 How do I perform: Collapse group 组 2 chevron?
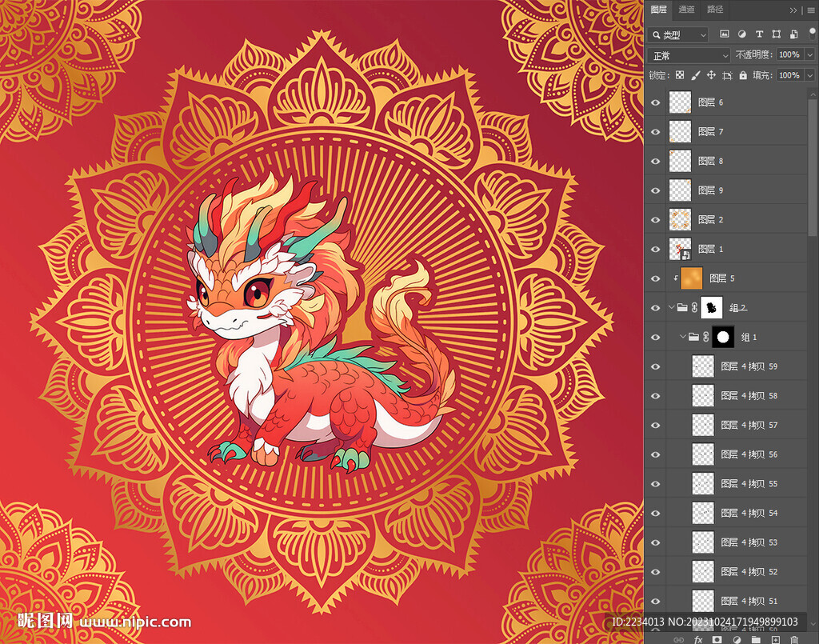point(672,308)
